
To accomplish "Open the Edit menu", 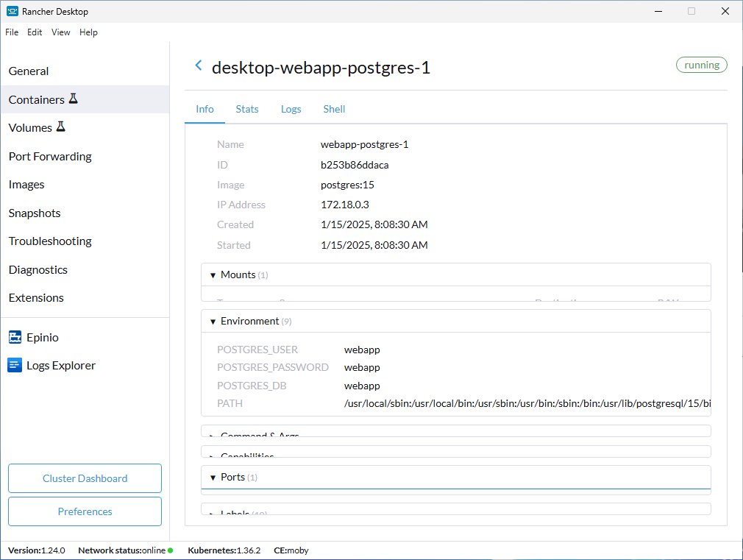I will pos(35,32).
